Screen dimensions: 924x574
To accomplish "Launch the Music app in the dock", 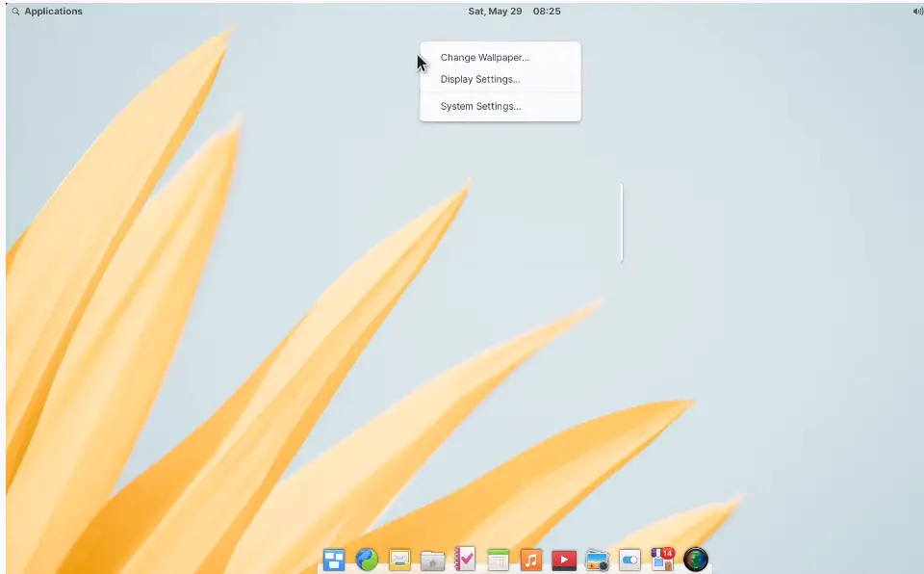I will 531,560.
